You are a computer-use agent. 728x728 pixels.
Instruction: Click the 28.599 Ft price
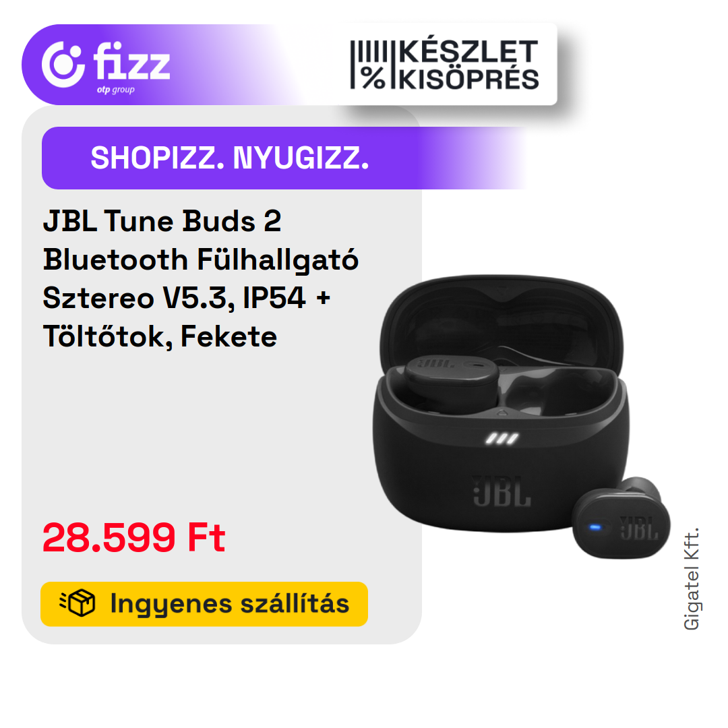coord(133,537)
